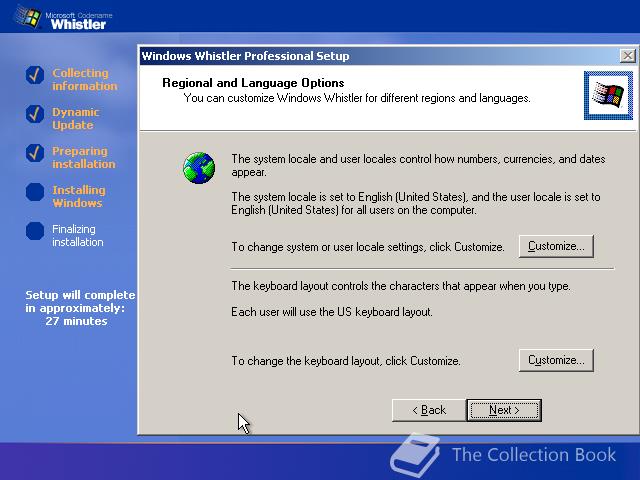Image resolution: width=640 pixels, height=480 pixels.
Task: Select the 'Dynamic Update' step text
Action: (x=76, y=118)
